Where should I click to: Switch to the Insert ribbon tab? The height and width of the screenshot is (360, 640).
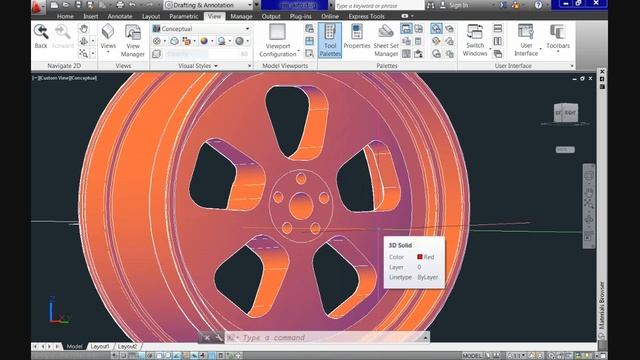coord(91,16)
